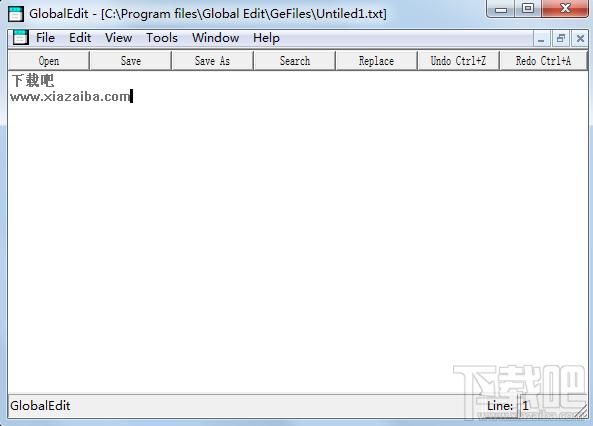This screenshot has height=426, width=593.
Task: Minimize the GlobalEdit main window
Action: click(x=501, y=9)
